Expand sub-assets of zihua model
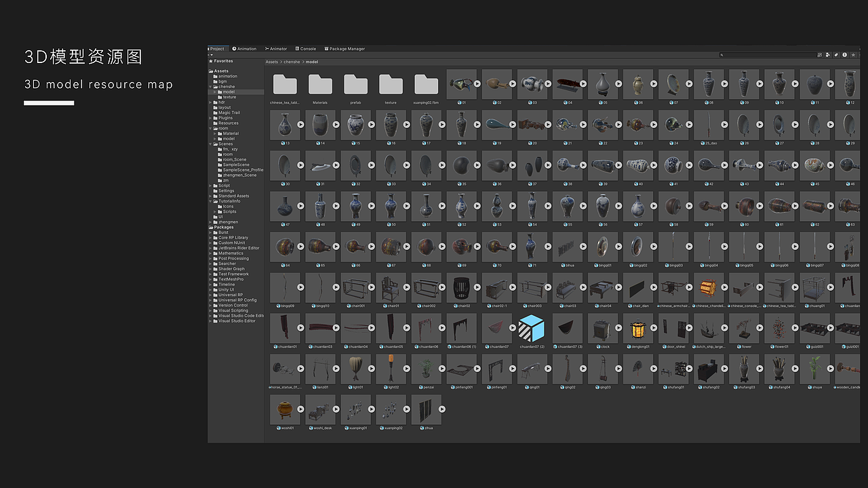868x488 pixels. pyautogui.click(x=442, y=409)
